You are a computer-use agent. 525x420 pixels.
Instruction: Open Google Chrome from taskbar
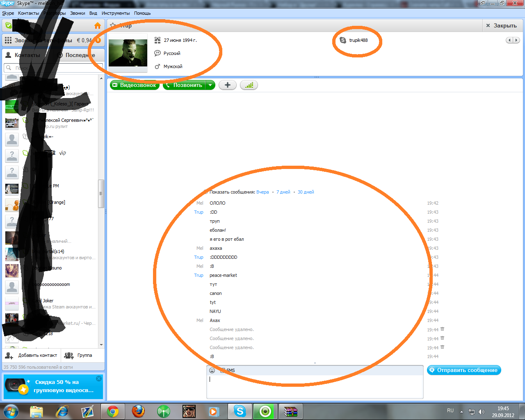(x=113, y=411)
